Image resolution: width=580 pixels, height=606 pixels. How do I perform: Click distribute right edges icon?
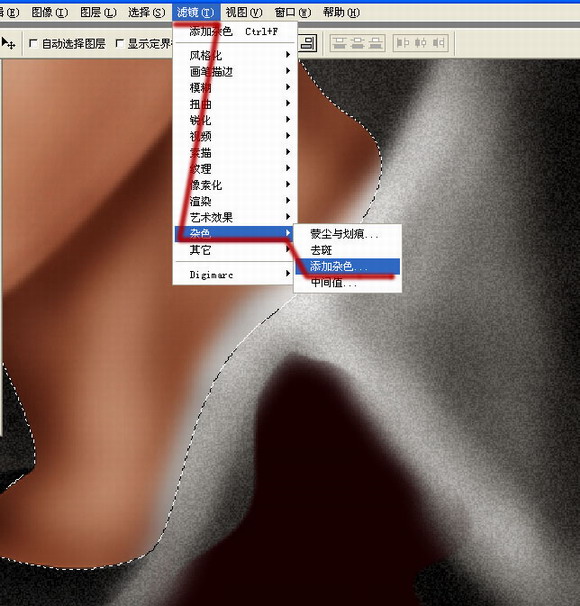(x=439, y=43)
